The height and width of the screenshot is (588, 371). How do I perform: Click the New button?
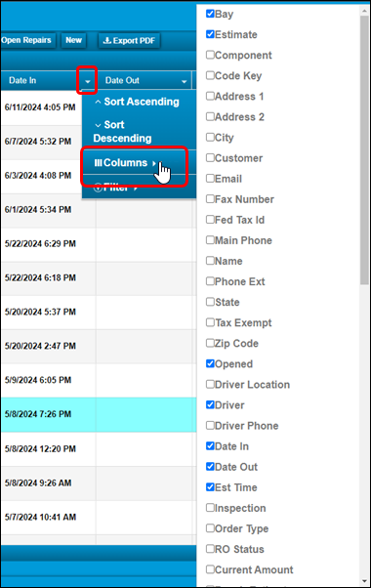[73, 40]
